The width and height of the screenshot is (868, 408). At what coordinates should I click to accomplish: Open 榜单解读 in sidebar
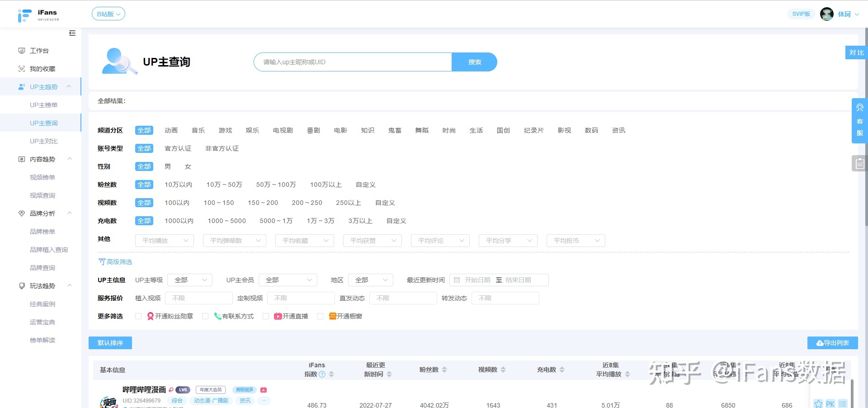click(x=42, y=340)
